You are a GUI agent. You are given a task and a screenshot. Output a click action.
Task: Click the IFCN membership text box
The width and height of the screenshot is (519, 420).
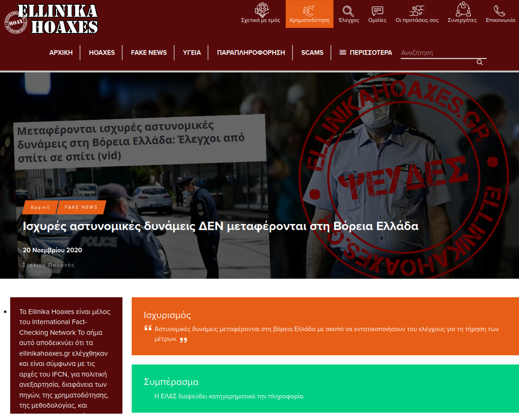point(66,355)
